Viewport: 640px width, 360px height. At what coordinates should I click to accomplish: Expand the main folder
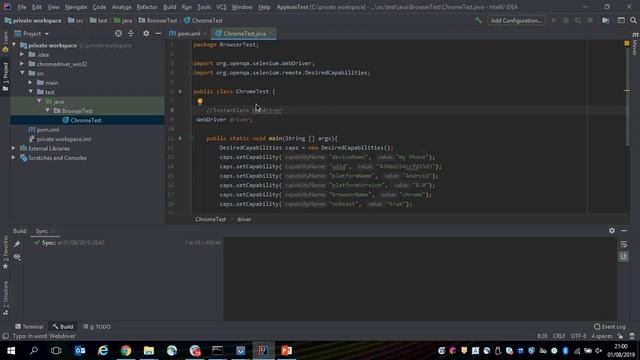click(31, 82)
